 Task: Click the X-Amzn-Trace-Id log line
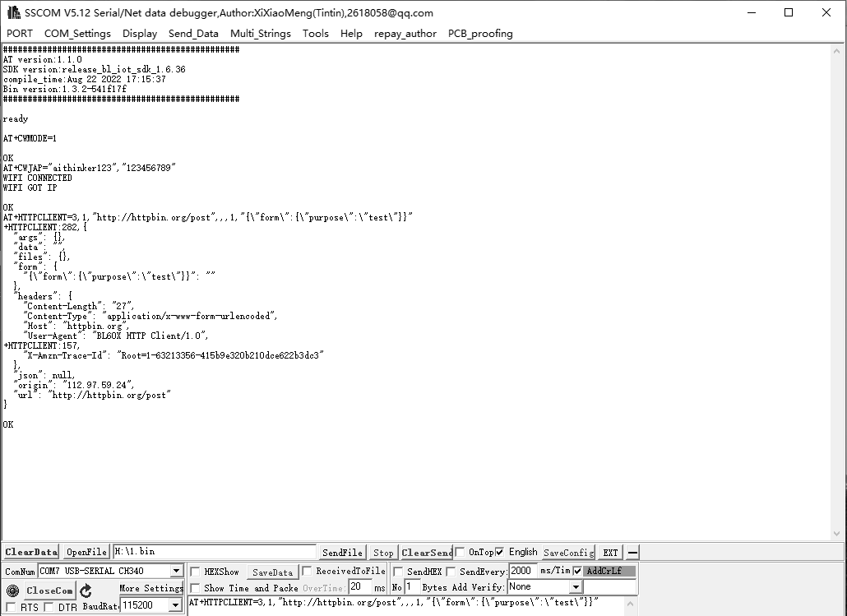coord(174,355)
